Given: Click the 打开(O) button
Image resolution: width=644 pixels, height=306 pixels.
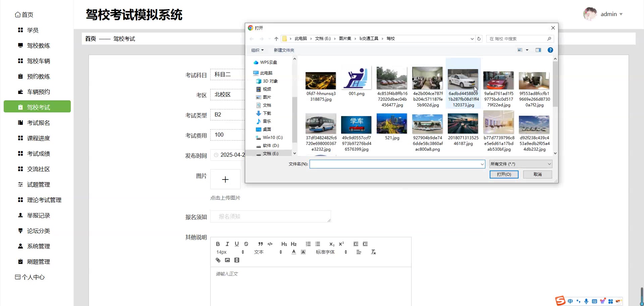Looking at the screenshot, I should coord(504,174).
